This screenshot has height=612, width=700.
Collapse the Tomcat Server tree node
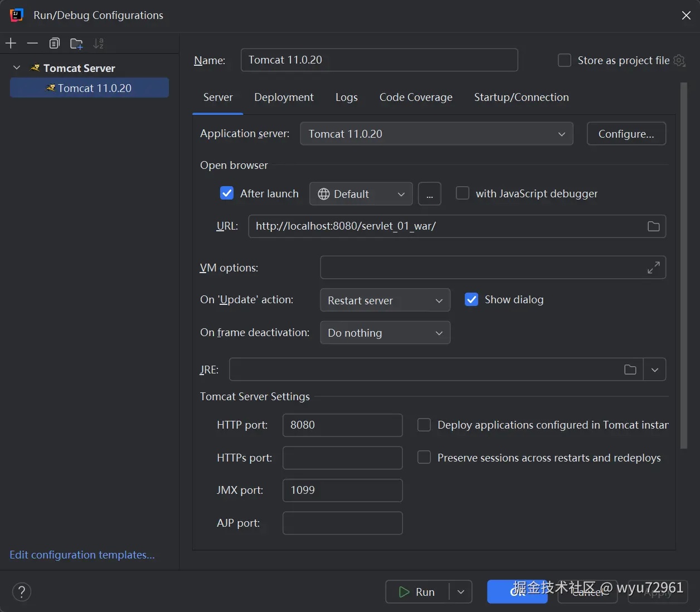coord(17,68)
